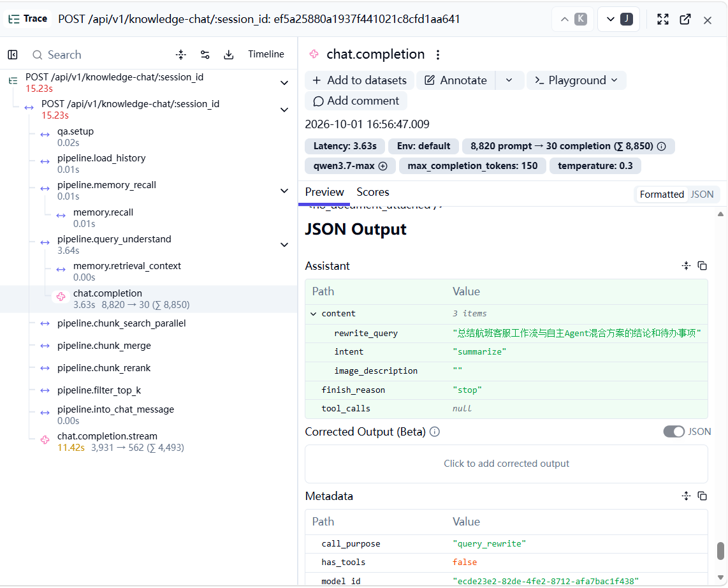Close the trace panel

708,20
